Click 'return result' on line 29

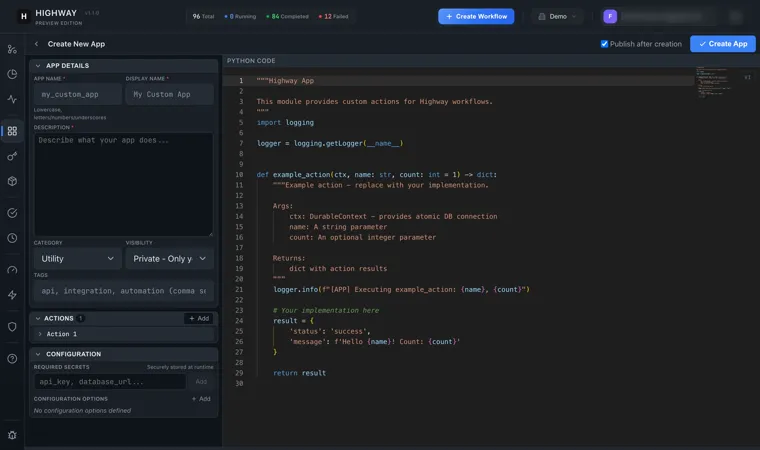pyautogui.click(x=300, y=373)
